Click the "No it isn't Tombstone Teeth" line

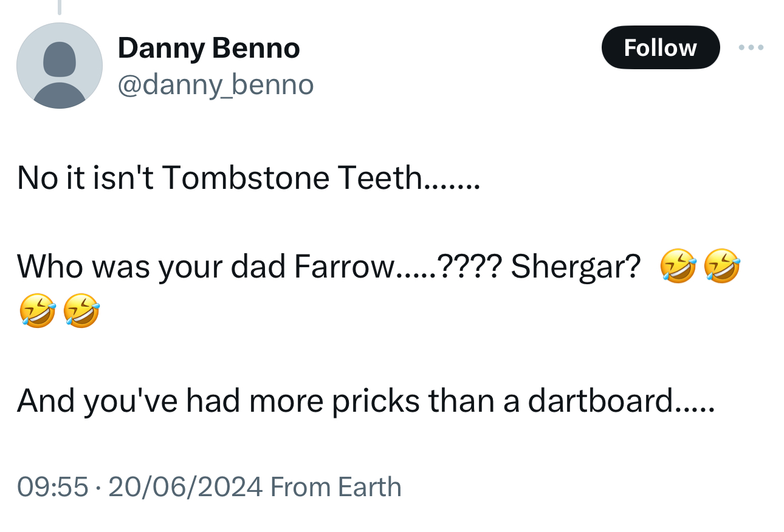tap(248, 179)
